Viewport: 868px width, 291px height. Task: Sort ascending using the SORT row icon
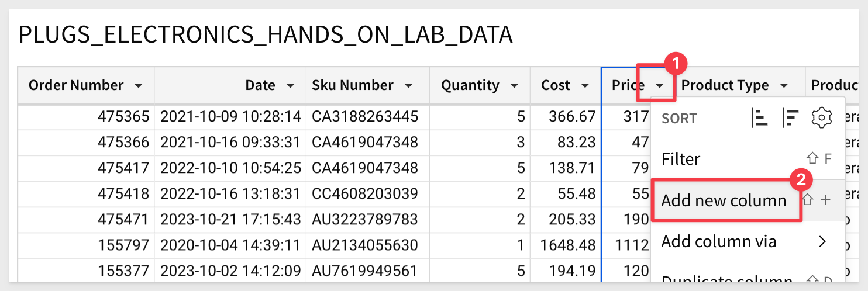pos(759,119)
